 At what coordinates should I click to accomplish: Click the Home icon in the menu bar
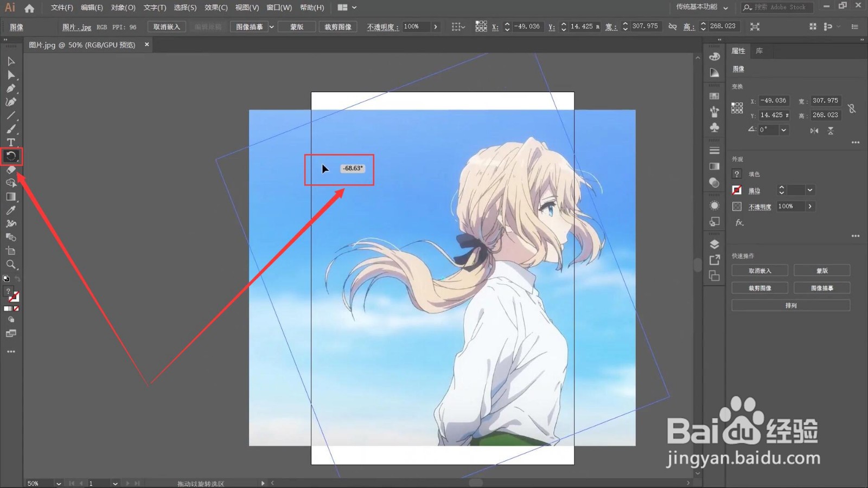tap(29, 8)
